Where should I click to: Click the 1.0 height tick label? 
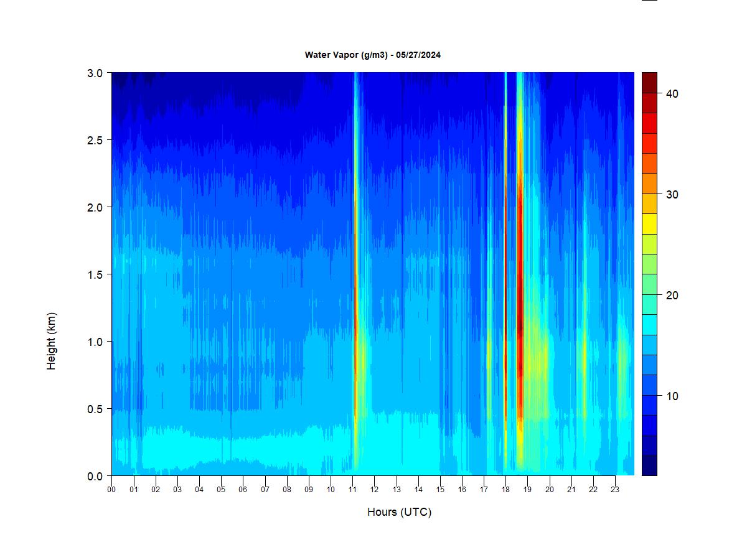pyautogui.click(x=95, y=342)
